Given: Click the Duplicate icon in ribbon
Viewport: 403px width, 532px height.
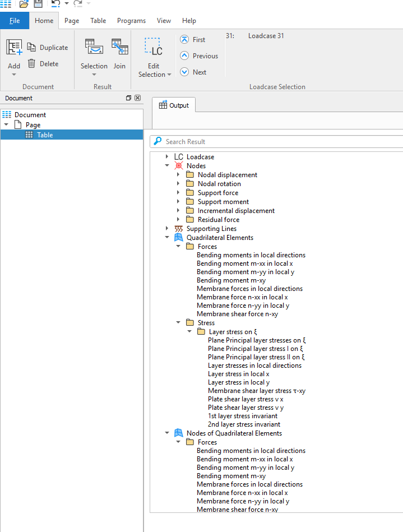Looking at the screenshot, I should tap(32, 48).
